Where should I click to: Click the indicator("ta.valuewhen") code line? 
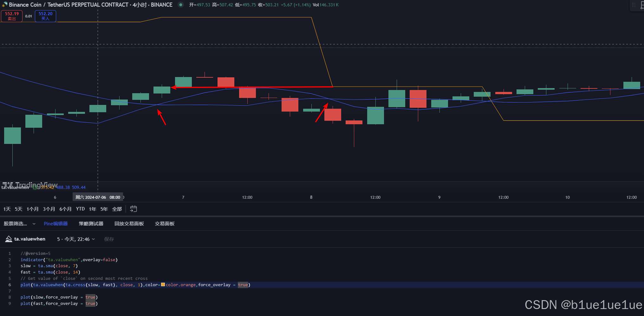coord(69,260)
